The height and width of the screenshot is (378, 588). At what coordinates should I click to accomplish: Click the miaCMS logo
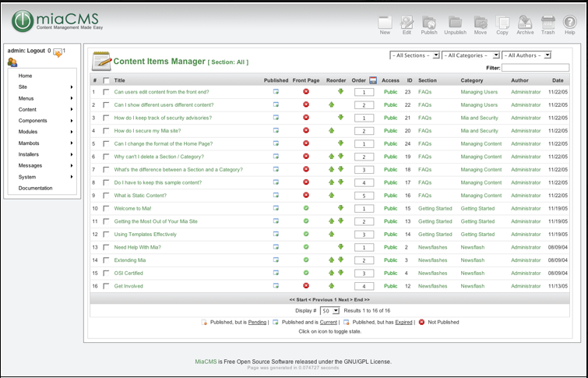(57, 21)
